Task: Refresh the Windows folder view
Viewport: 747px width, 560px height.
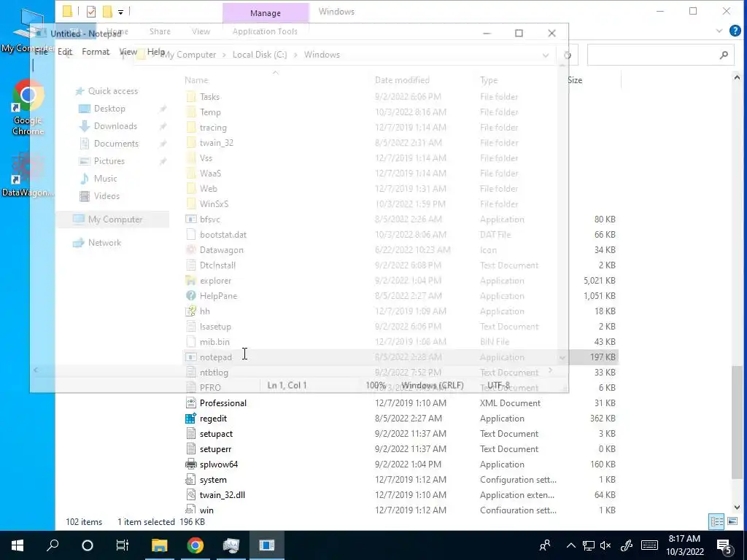Action: 568,55
